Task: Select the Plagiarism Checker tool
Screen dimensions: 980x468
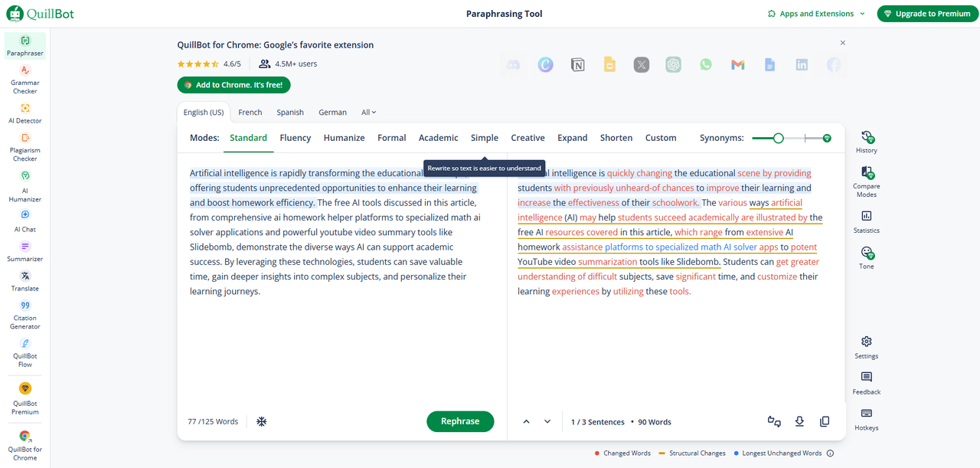Action: pos(24,147)
